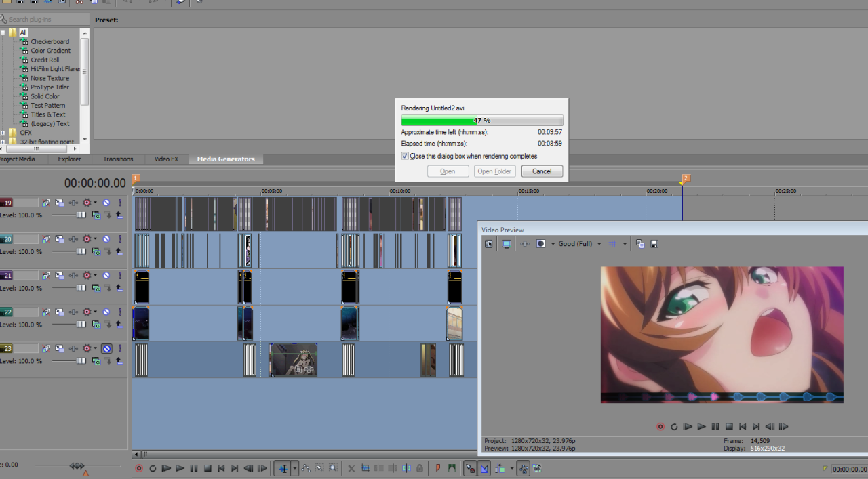Screen dimensions: 868x479
Task: Insert a marker with marker icon
Action: 437,468
